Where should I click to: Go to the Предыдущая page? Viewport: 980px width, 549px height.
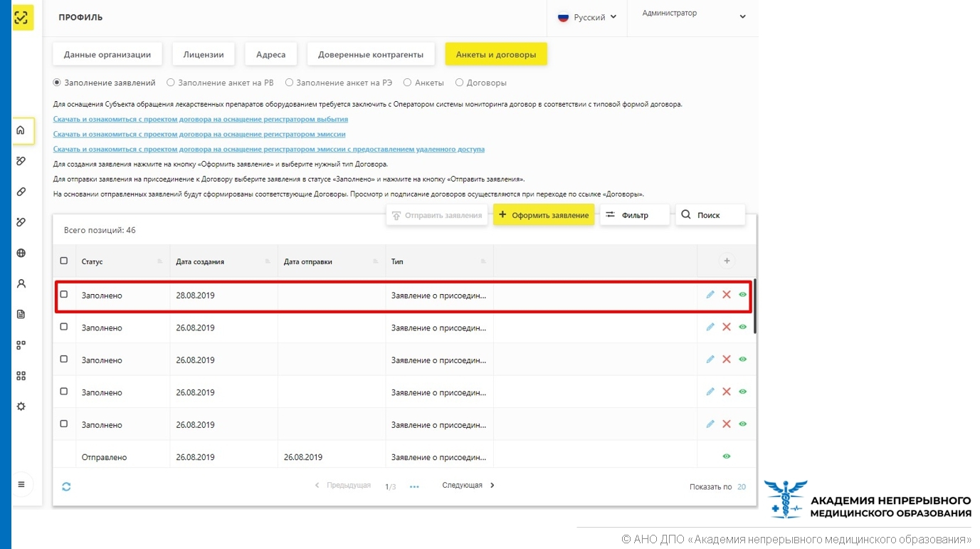click(x=342, y=485)
